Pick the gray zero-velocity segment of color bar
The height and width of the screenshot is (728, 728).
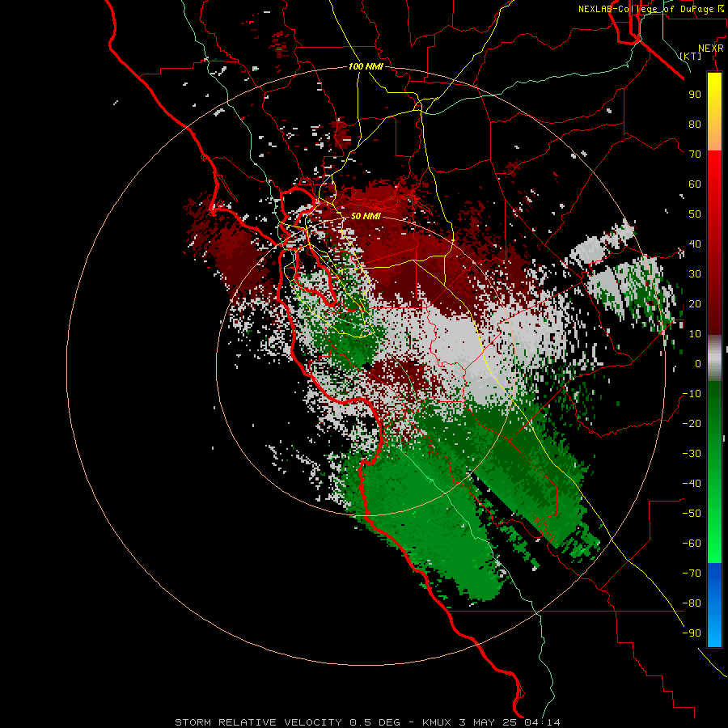714,358
